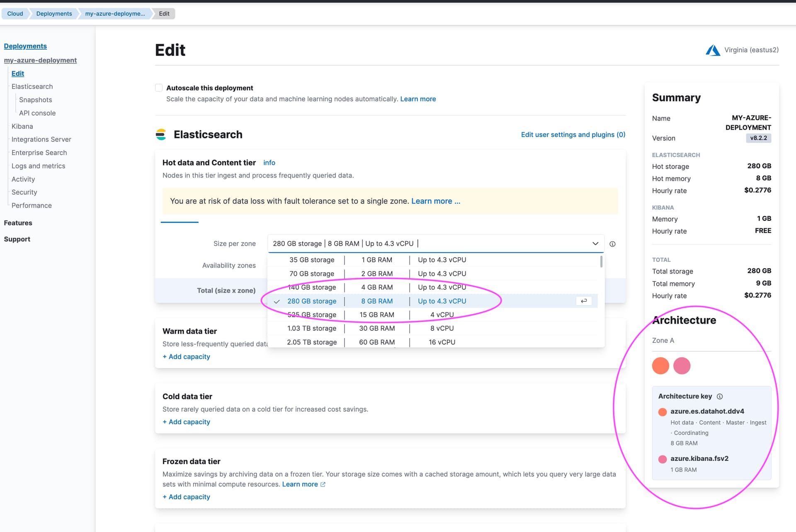
Task: Click the Edit breadcrumb
Action: tap(164, 14)
